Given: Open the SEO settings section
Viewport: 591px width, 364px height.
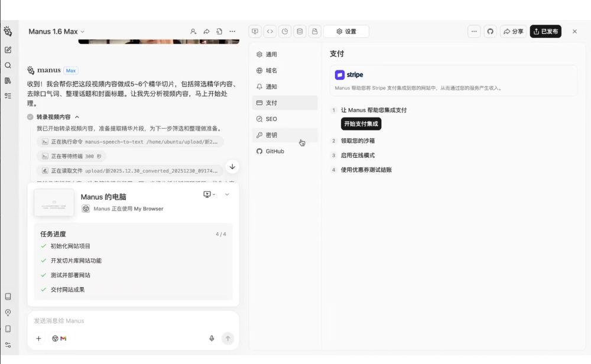Looking at the screenshot, I should click(272, 119).
